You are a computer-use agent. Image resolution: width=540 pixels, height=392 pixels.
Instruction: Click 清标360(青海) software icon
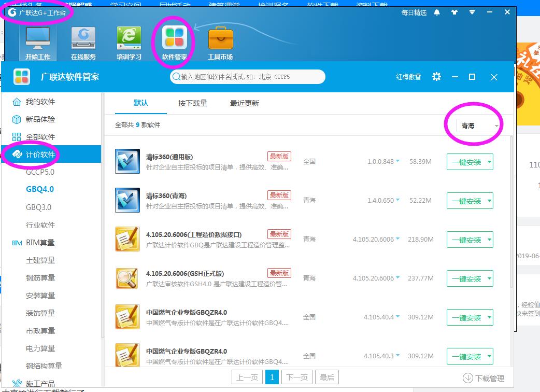(127, 200)
